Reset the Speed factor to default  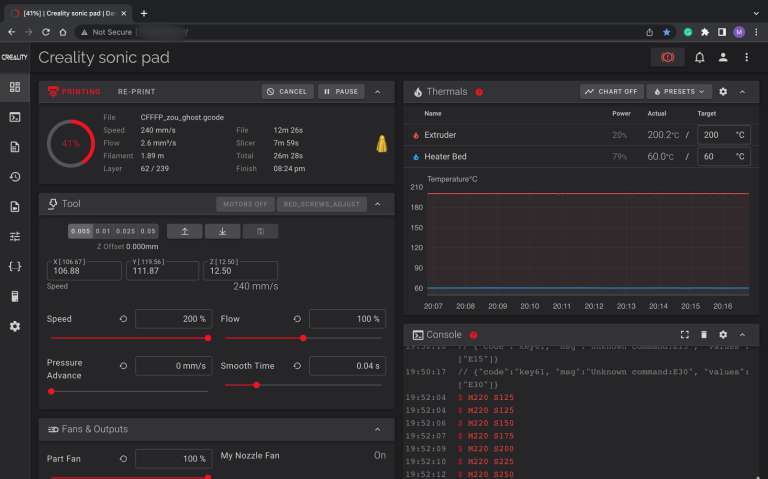[x=123, y=319]
